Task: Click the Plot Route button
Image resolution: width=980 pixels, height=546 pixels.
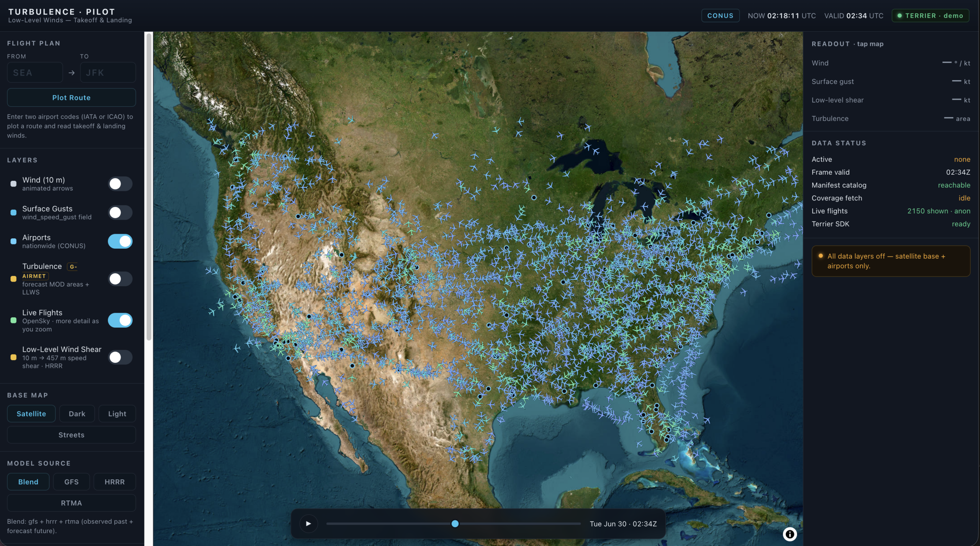Action: (x=71, y=97)
